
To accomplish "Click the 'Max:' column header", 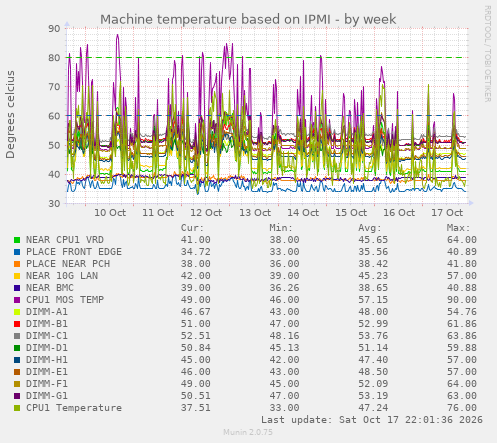I will [x=458, y=228].
